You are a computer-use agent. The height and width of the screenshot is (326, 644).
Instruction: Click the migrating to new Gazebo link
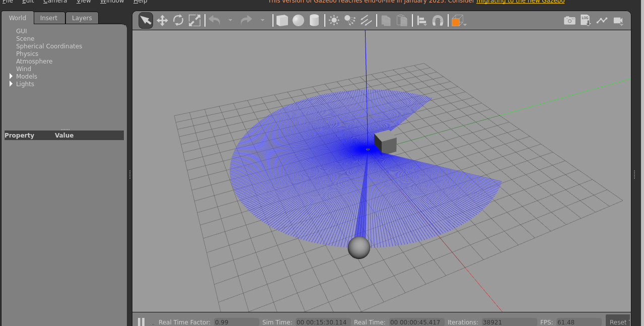pyautogui.click(x=520, y=2)
